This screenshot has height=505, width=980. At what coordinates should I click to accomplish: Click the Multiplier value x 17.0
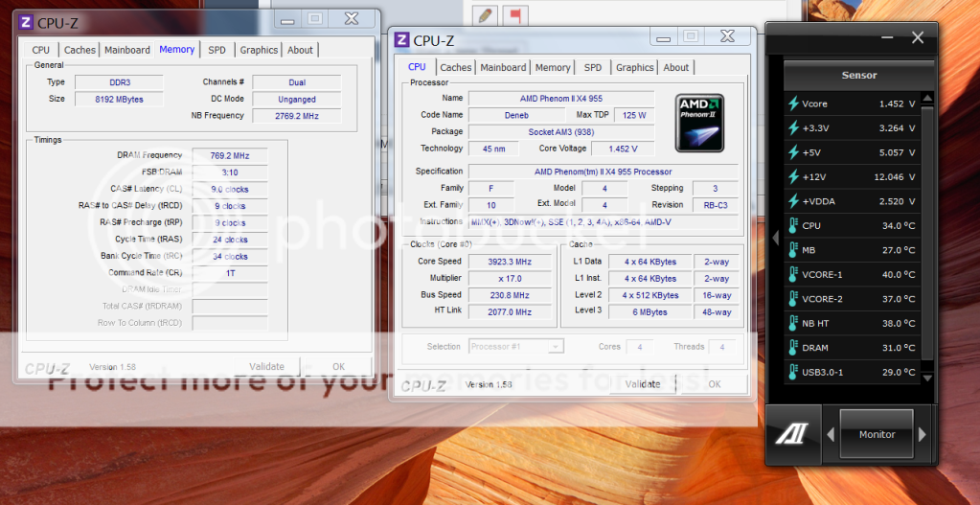pyautogui.click(x=510, y=278)
